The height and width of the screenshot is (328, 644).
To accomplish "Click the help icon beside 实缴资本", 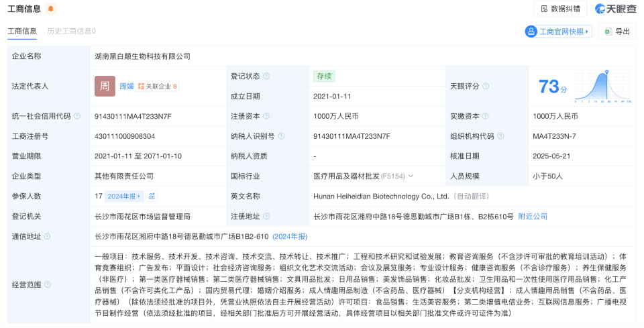I will [485, 116].
